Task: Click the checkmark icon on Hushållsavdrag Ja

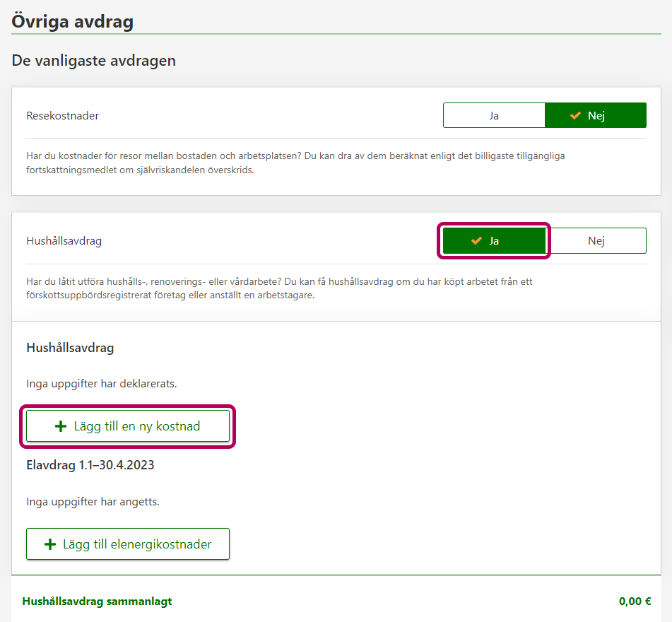Action: (x=476, y=241)
